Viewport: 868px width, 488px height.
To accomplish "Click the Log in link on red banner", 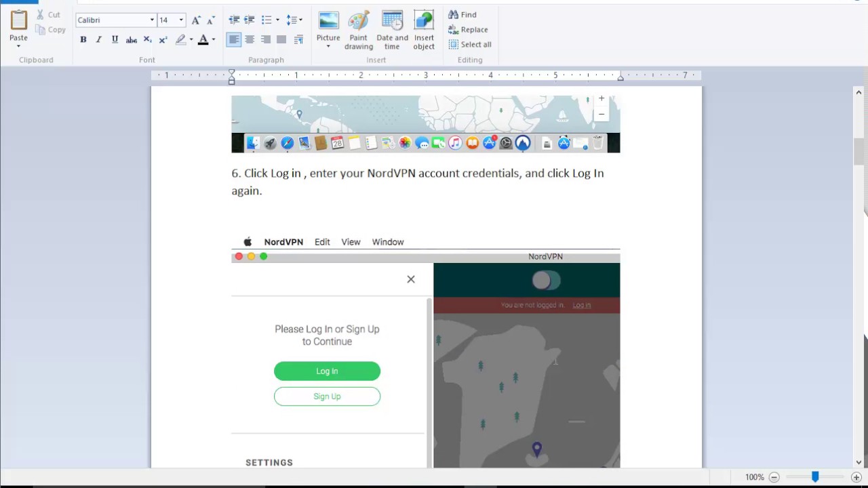I will (582, 305).
